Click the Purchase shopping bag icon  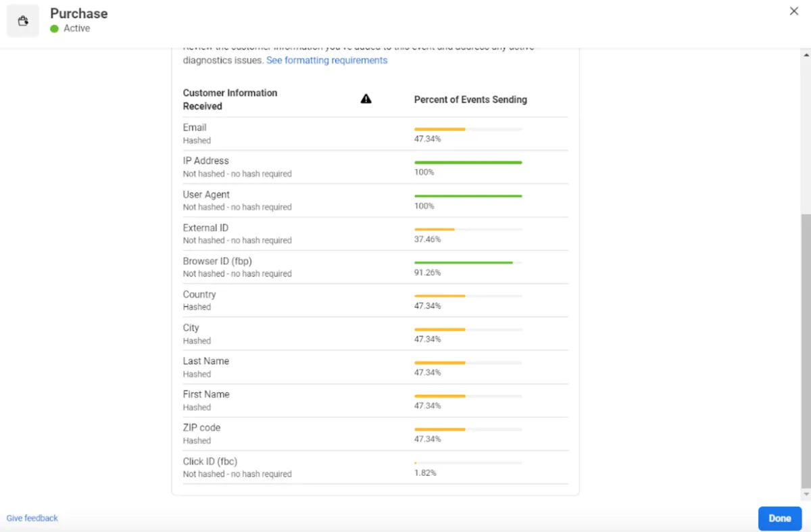point(23,21)
